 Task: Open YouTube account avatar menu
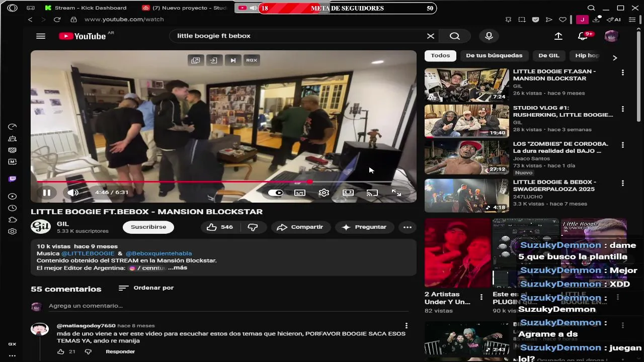point(611,36)
